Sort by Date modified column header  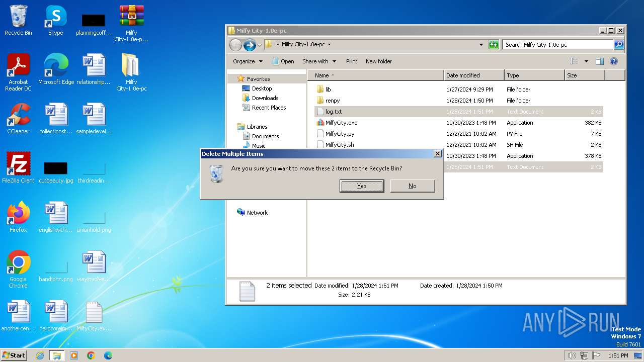474,75
